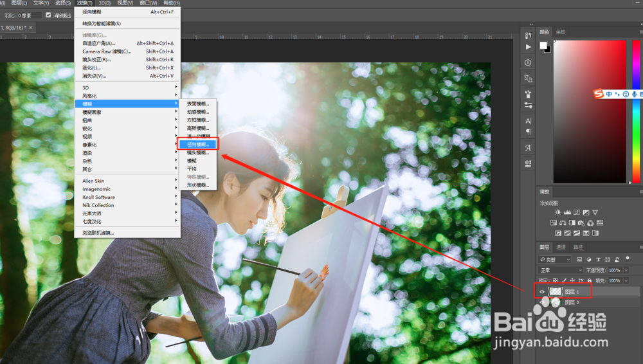
Task: Choose 径向模糊 in the blur submenu
Action: click(198, 144)
